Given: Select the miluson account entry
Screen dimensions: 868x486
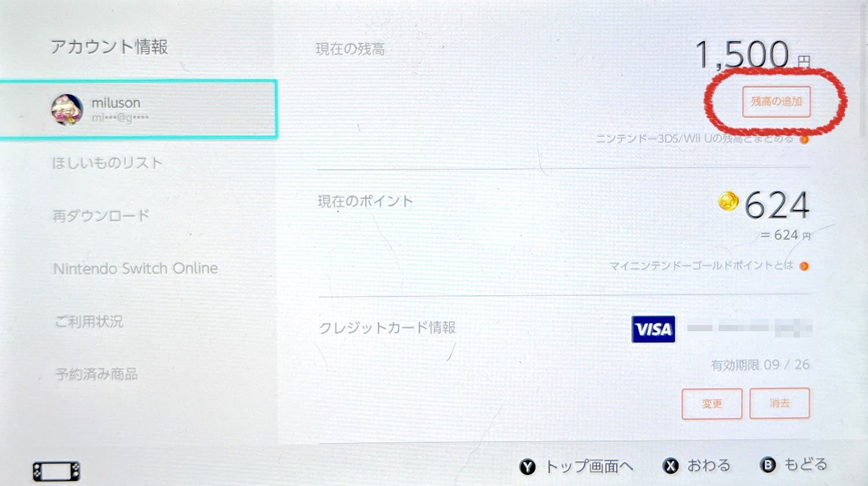Looking at the screenshot, I should (138, 109).
